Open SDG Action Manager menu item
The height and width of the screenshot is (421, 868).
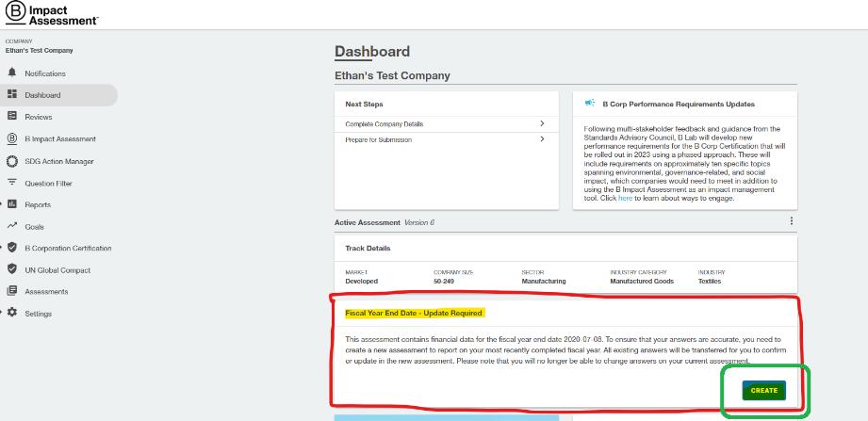[x=59, y=162]
